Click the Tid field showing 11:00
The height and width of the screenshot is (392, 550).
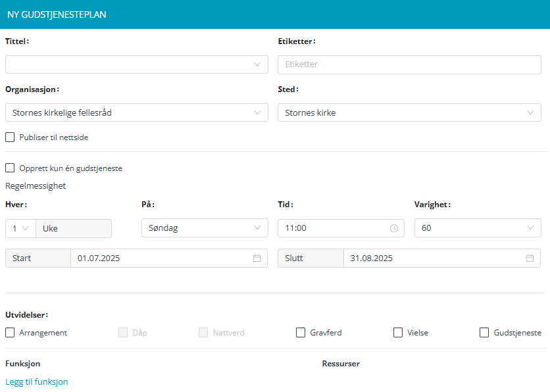click(x=332, y=228)
